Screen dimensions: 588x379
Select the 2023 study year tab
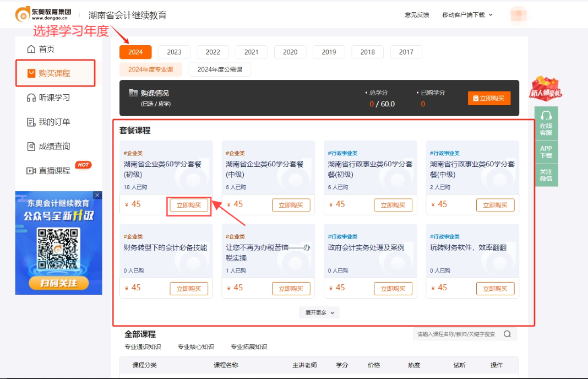tap(174, 52)
